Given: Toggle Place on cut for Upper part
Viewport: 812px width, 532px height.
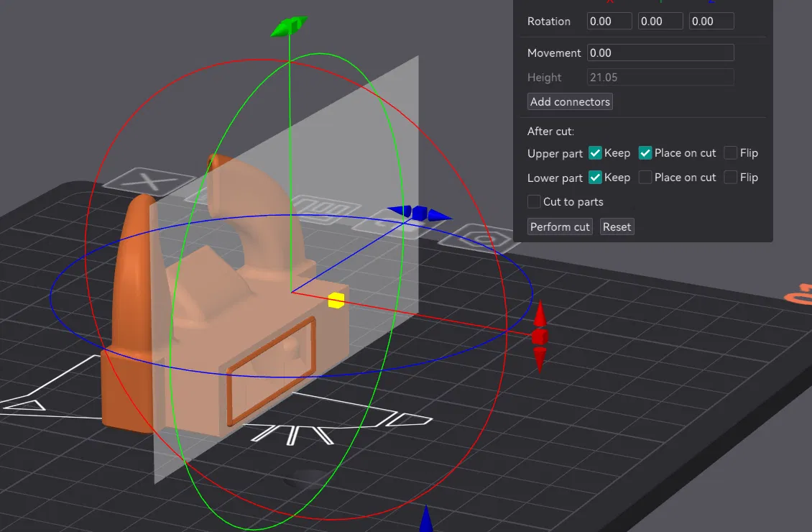Looking at the screenshot, I should pos(645,153).
